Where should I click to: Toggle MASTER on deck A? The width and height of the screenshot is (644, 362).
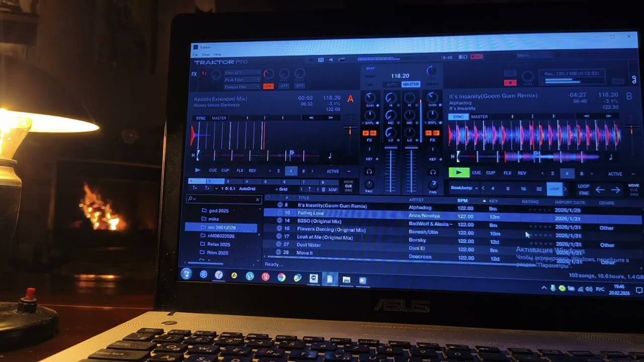[219, 118]
